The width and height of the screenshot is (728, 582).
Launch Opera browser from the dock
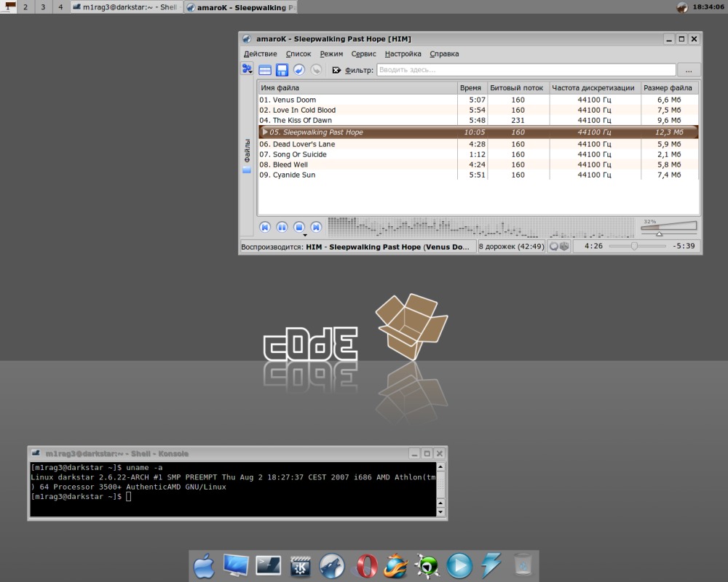tap(367, 566)
